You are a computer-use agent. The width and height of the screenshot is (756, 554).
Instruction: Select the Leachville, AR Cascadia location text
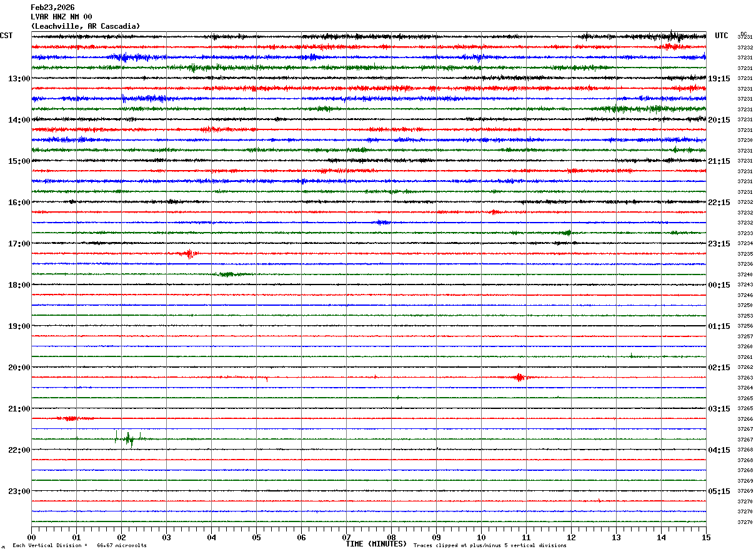[86, 26]
